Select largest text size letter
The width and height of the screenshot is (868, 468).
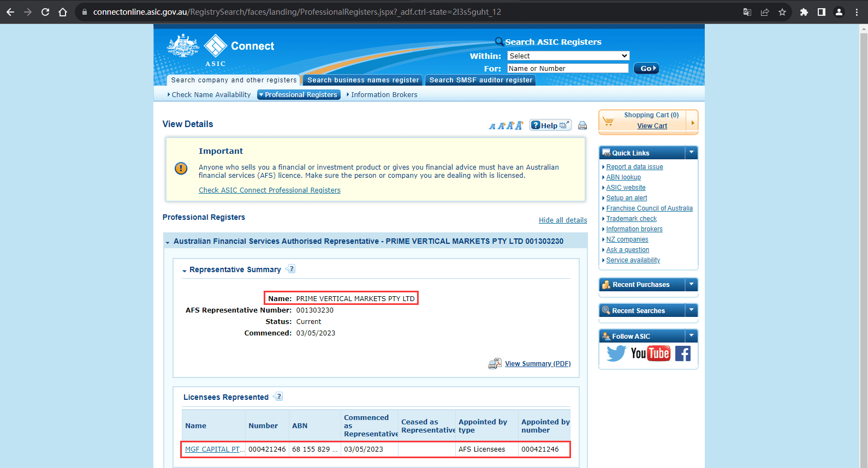click(519, 125)
